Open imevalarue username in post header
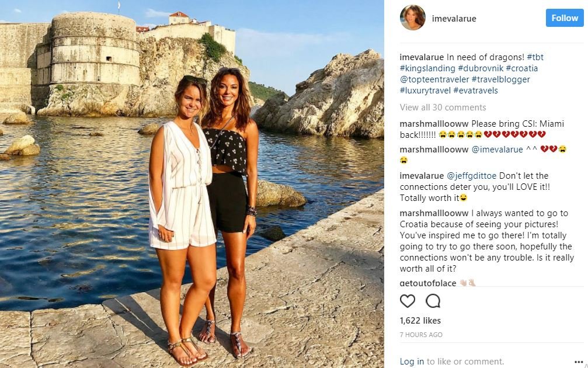 [454, 19]
